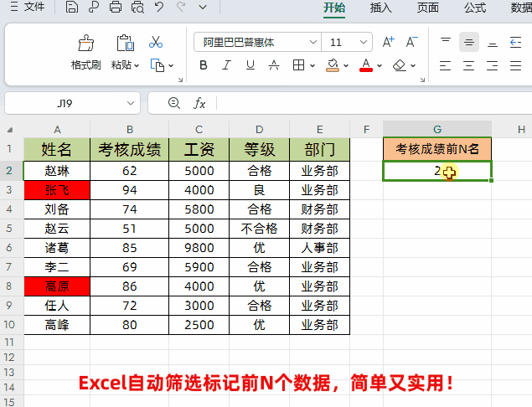Click the 粘贴 paste icon
The height and width of the screenshot is (407, 532).
[125, 44]
